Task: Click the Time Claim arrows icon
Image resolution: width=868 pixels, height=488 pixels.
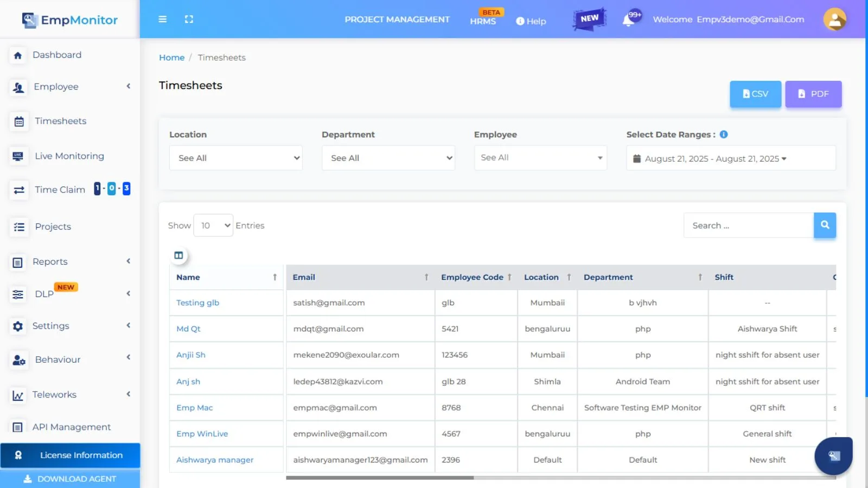Action: click(x=19, y=190)
